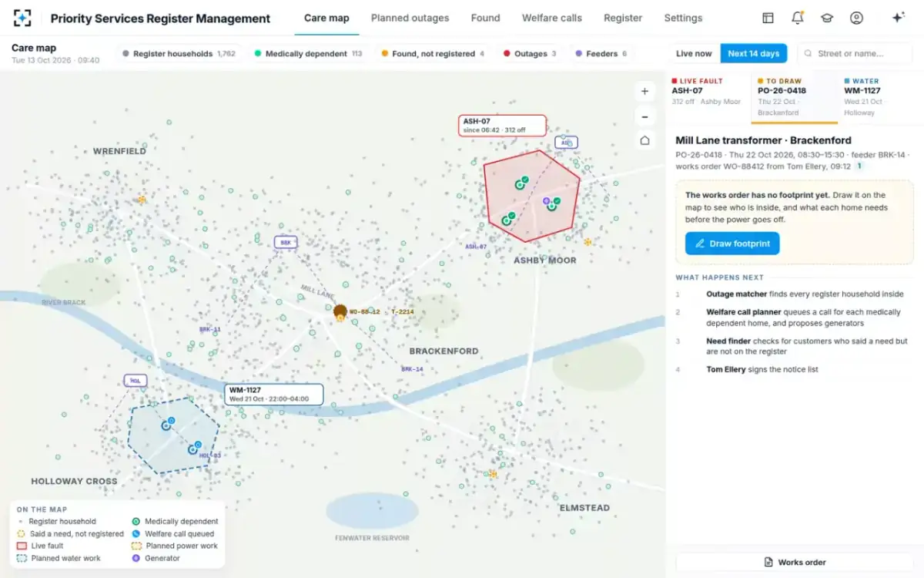Toggle Register households filter chip

(179, 54)
